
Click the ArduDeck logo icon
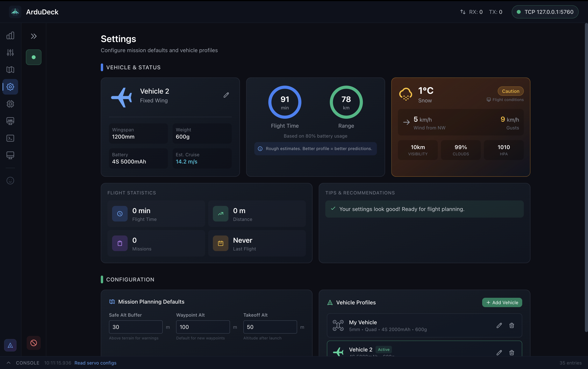[15, 12]
